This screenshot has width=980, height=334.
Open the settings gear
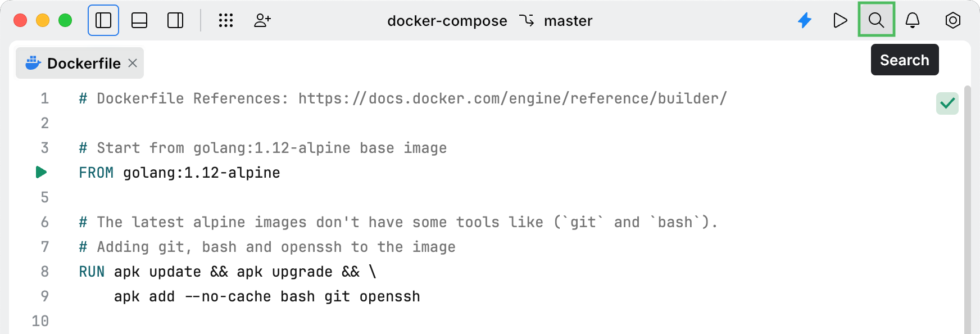952,20
